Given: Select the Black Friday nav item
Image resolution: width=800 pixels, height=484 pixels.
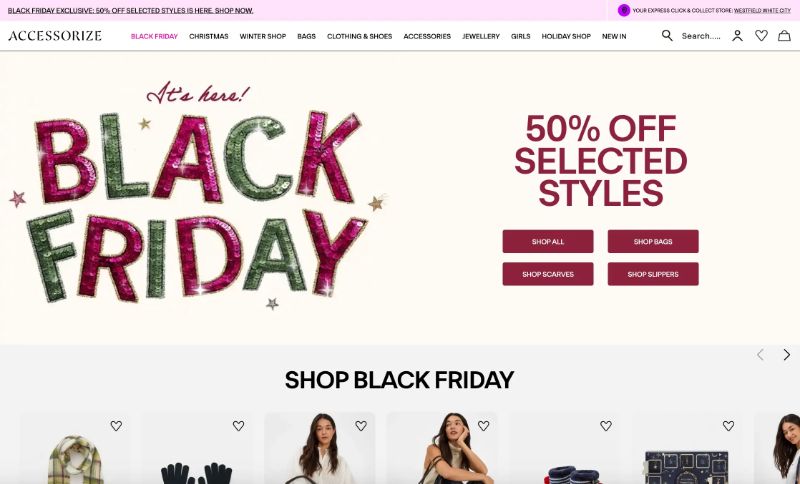Looking at the screenshot, I should (x=154, y=36).
